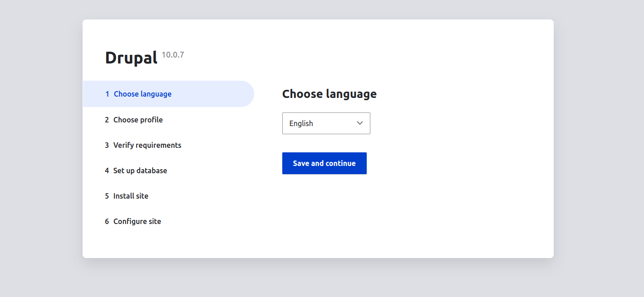Jump to the Set up database step
The image size is (644, 297).
[140, 170]
